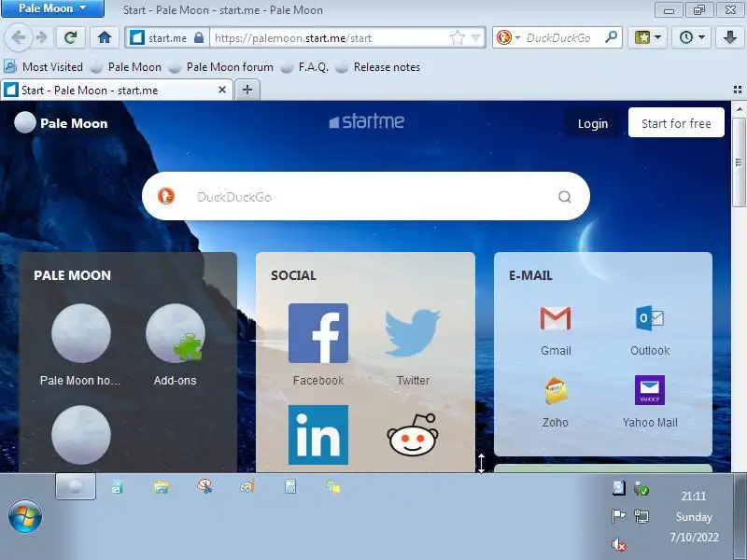Open the Reddit alien tile
Screen dimensions: 747x560
point(413,435)
